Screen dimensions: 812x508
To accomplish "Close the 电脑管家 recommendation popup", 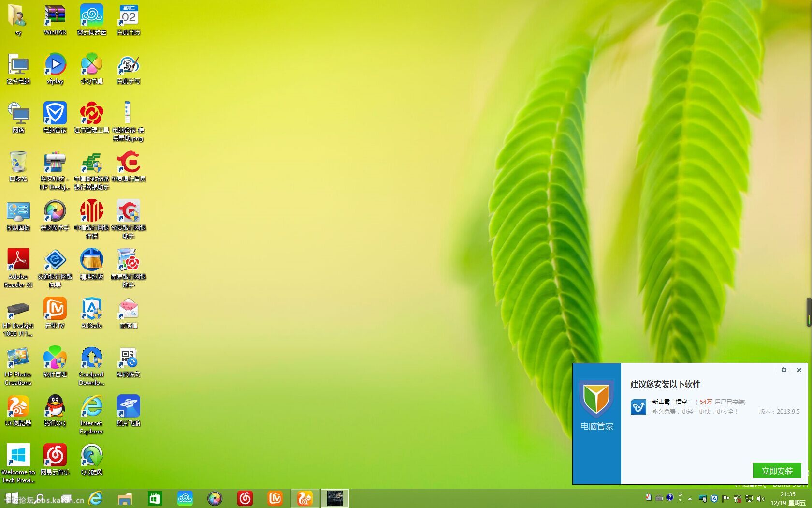I will click(799, 370).
